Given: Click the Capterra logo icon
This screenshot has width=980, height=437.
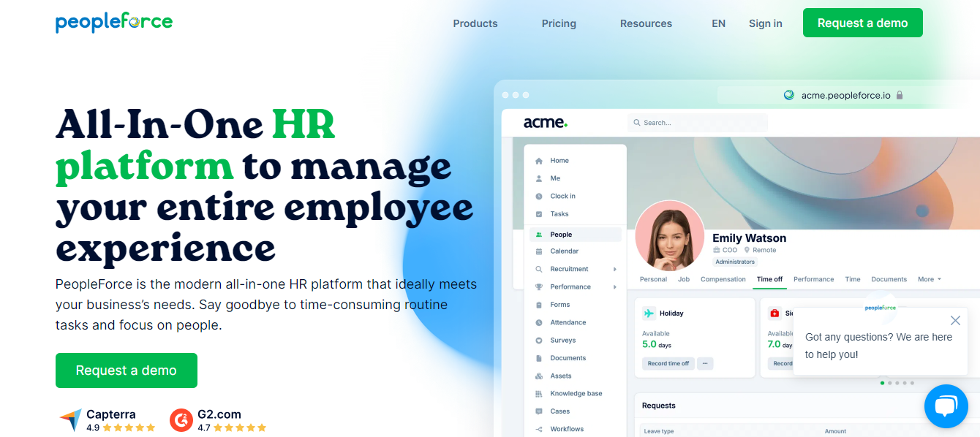Looking at the screenshot, I should [70, 419].
